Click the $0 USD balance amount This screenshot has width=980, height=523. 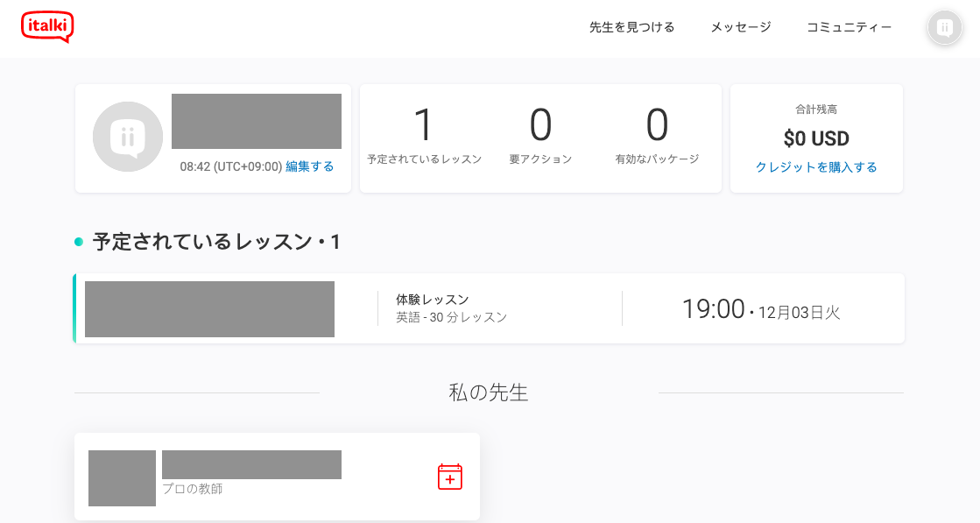coord(815,138)
